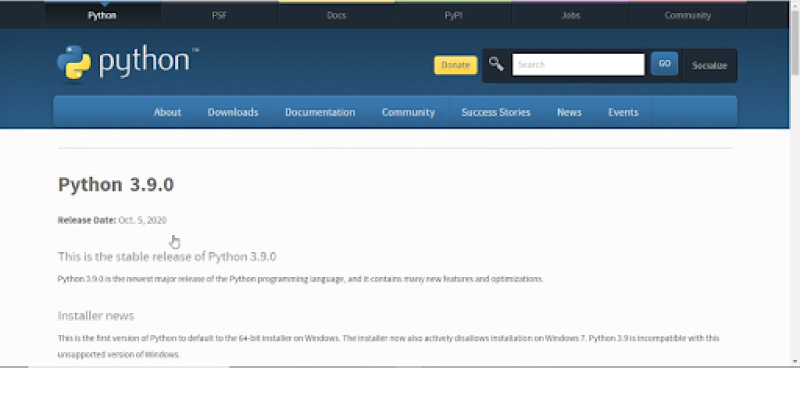Open the About navigation menu
The image size is (800, 400).
[x=167, y=112]
